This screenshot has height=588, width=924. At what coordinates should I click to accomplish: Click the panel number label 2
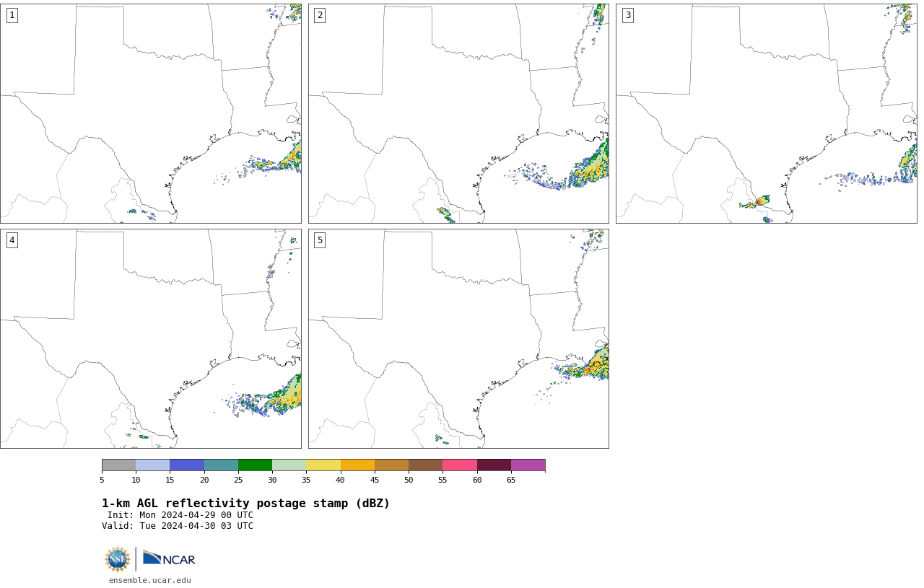click(320, 15)
